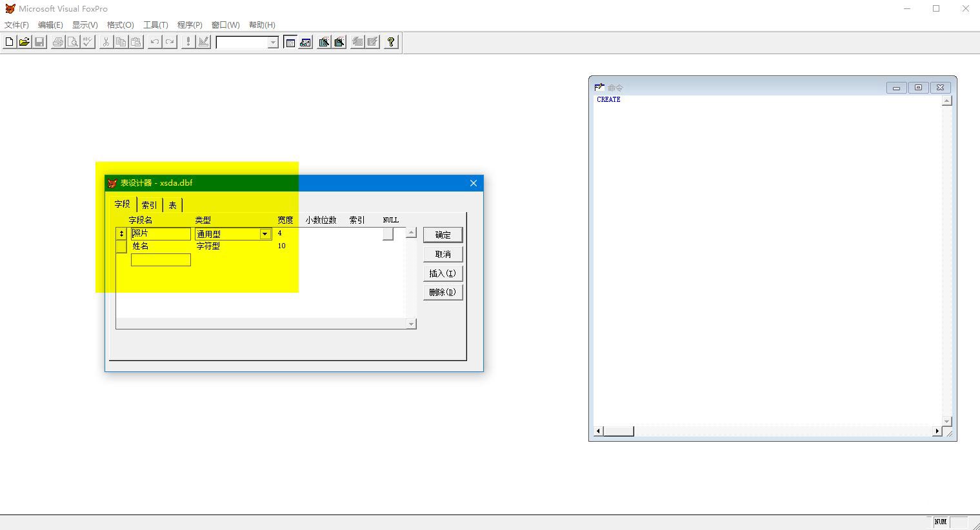Switch to the 索引 tab
Image resolution: width=980 pixels, height=530 pixels.
[x=149, y=205]
